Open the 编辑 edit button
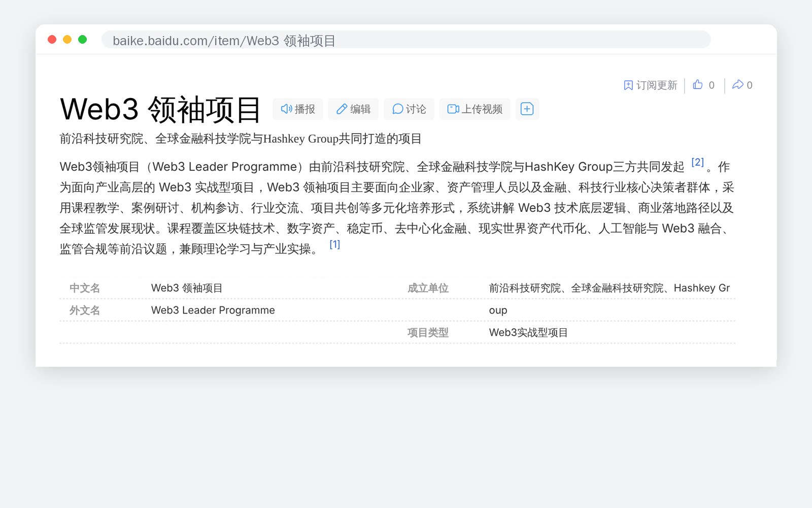This screenshot has height=508, width=812. [x=353, y=109]
